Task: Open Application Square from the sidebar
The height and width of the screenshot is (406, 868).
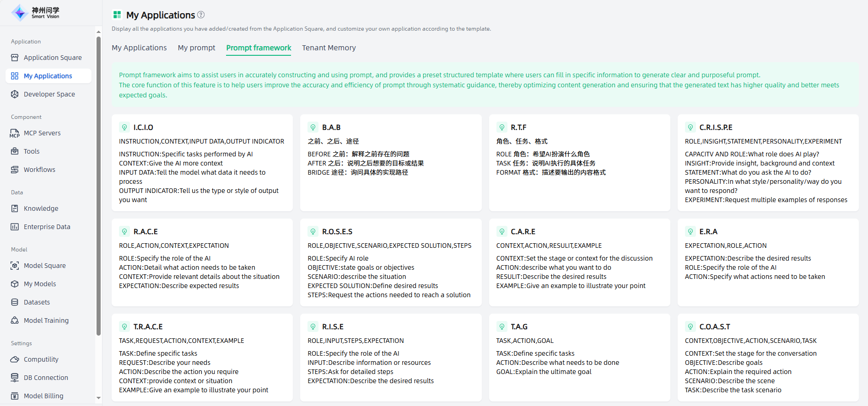Action: tap(52, 58)
